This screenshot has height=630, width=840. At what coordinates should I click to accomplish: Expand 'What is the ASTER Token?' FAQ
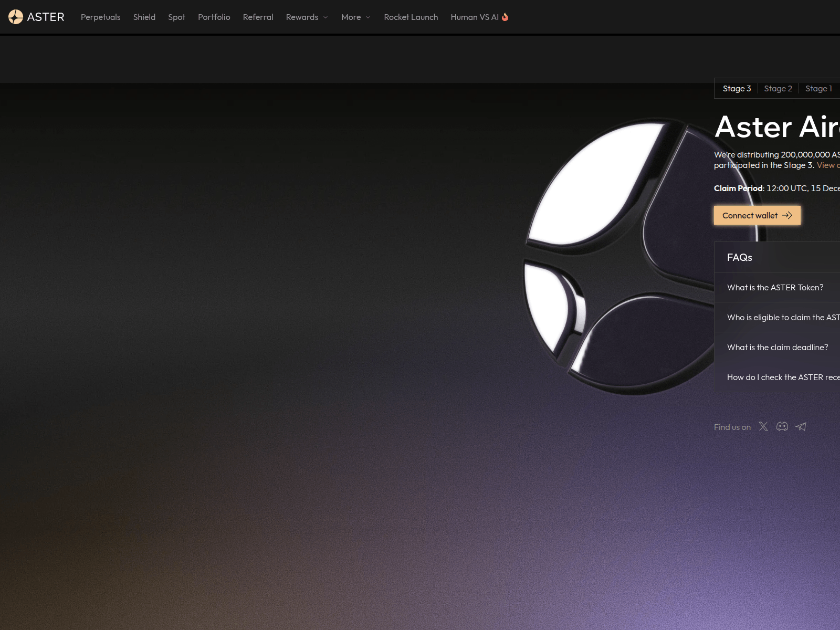(777, 287)
